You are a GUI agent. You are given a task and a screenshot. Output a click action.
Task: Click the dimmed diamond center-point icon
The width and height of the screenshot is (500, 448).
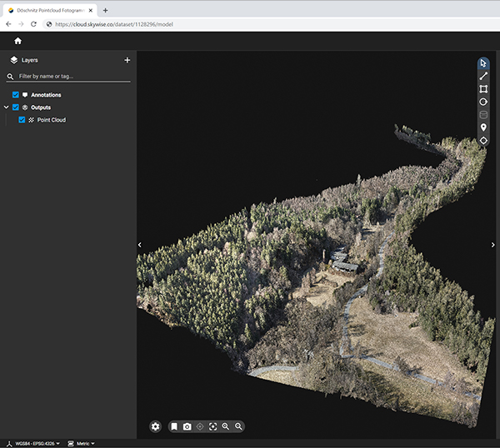click(200, 426)
